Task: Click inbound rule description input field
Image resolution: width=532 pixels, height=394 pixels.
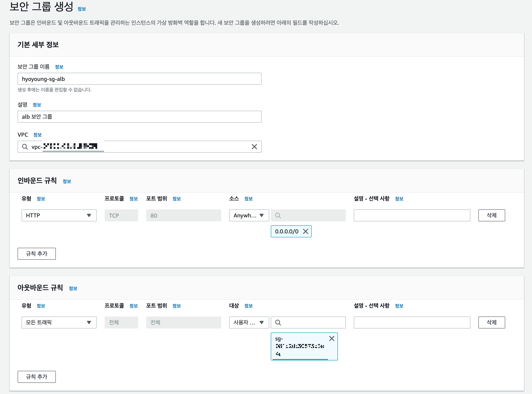Action: (x=412, y=215)
